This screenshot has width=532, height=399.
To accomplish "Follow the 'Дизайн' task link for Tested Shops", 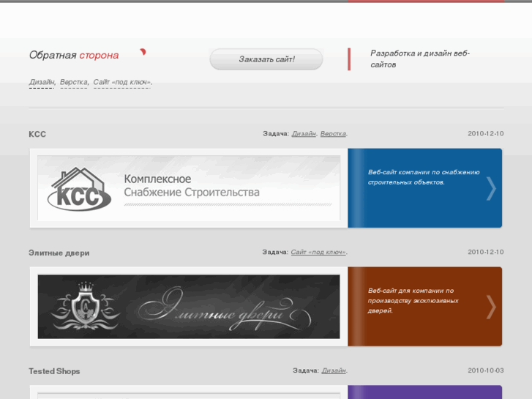I will (334, 370).
